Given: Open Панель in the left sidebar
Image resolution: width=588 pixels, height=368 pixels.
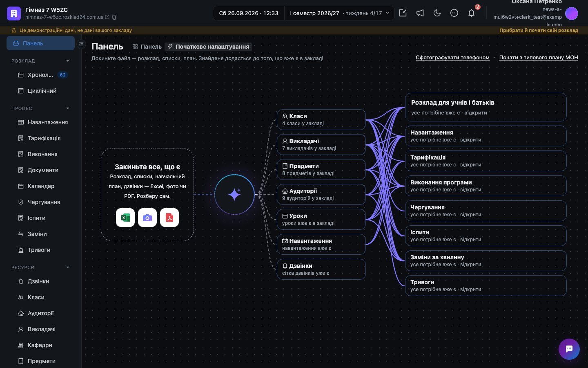Looking at the screenshot, I should pos(40,43).
